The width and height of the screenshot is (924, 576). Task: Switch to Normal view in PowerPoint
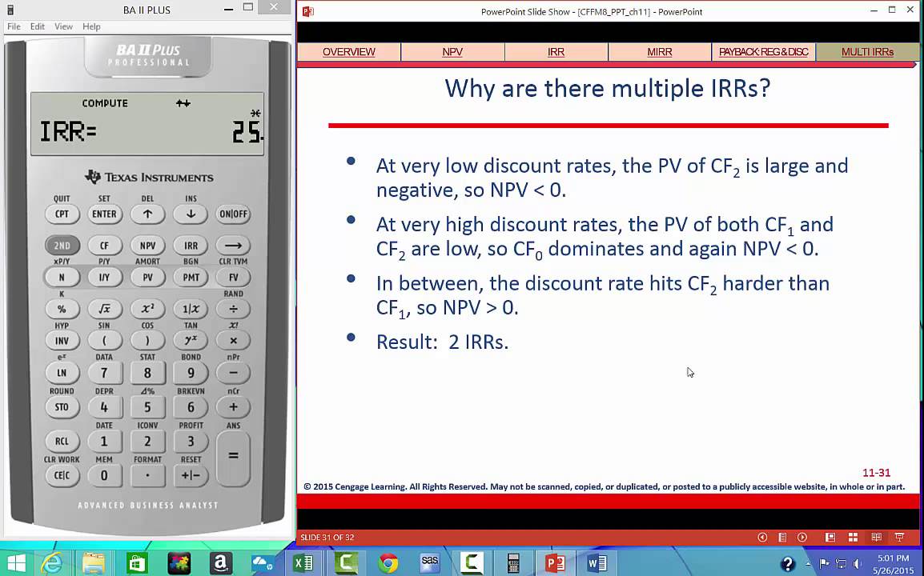coord(830,537)
